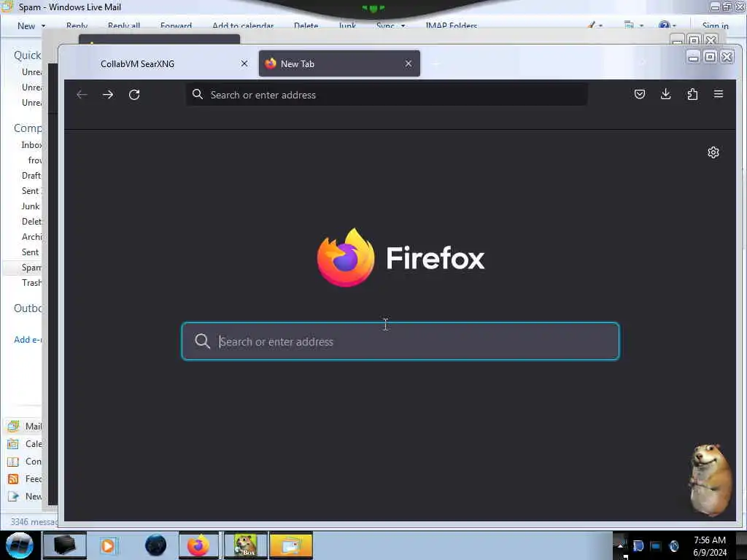Select the Spam folder in Windows Live Mail
Image resolution: width=747 pixels, height=560 pixels.
[31, 268]
